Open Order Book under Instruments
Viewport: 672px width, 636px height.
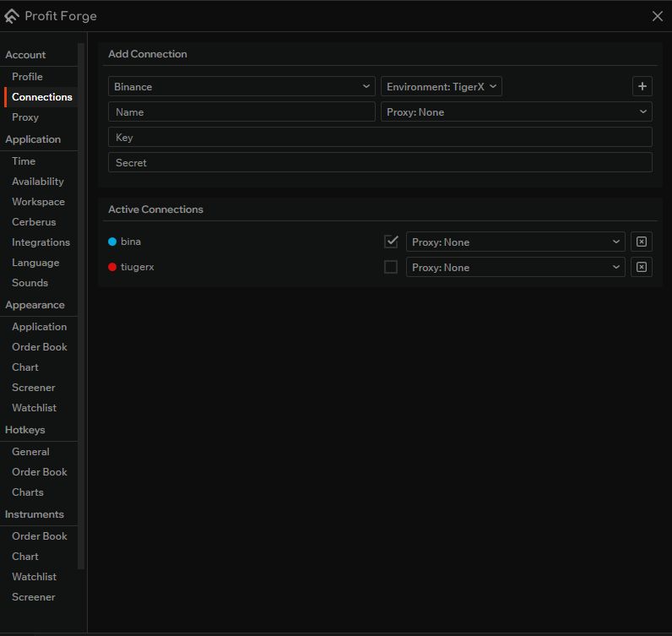tap(40, 536)
